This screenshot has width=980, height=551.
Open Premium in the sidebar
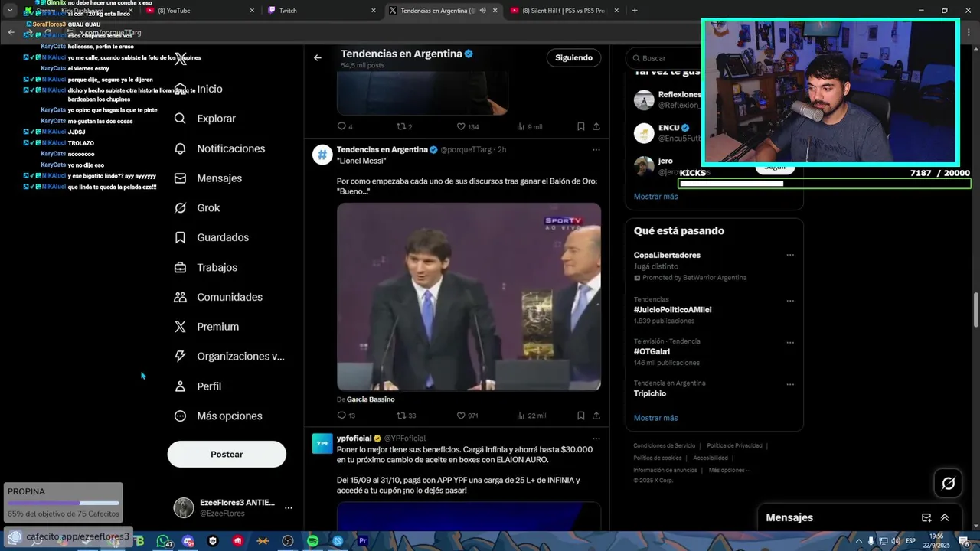pos(207,327)
